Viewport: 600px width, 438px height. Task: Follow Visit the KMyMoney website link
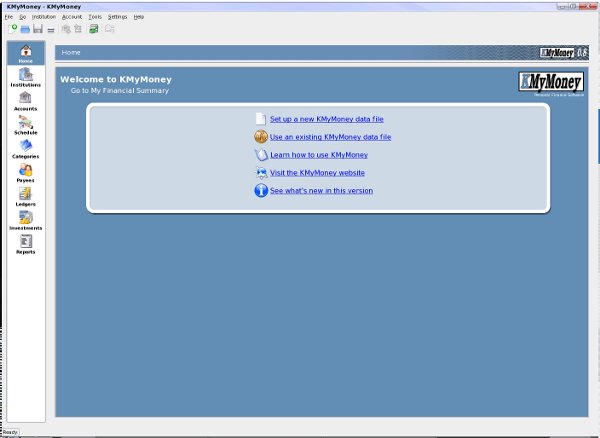tap(317, 173)
